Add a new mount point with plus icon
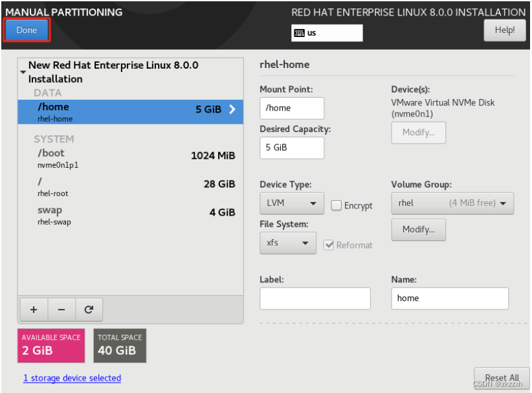The width and height of the screenshot is (532, 393). [x=34, y=309]
